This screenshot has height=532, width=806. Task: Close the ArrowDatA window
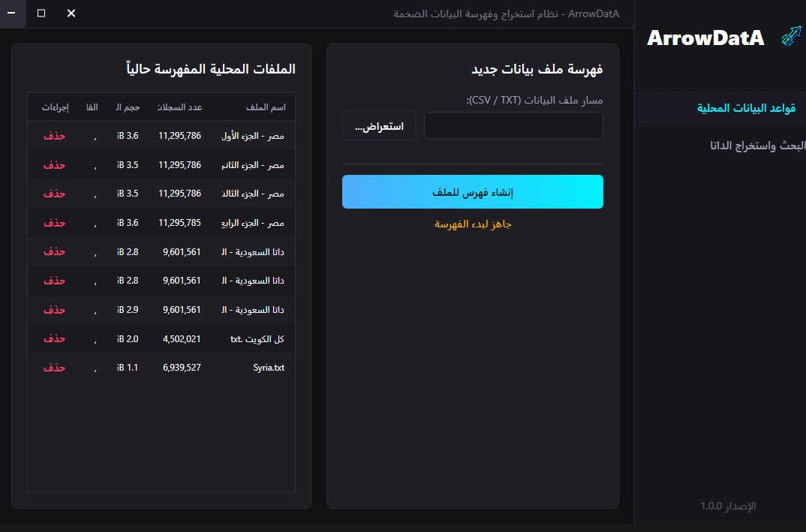tap(71, 14)
